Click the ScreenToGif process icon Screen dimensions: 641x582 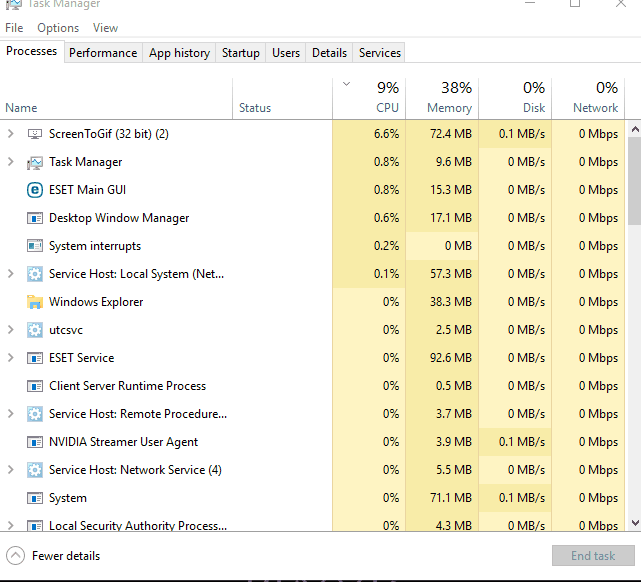point(35,134)
